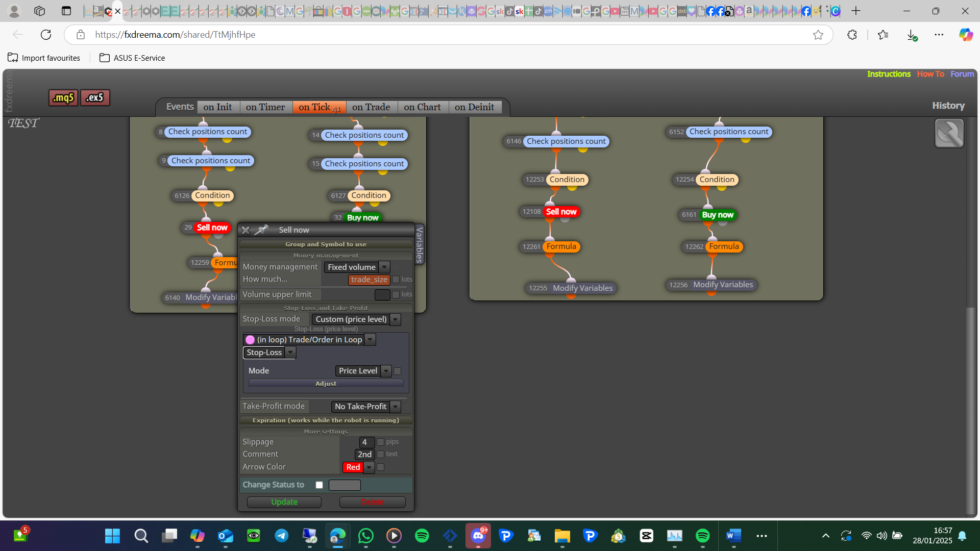This screenshot has width=980, height=551.
Task: Switch to the on Deinit tab
Action: (x=475, y=107)
